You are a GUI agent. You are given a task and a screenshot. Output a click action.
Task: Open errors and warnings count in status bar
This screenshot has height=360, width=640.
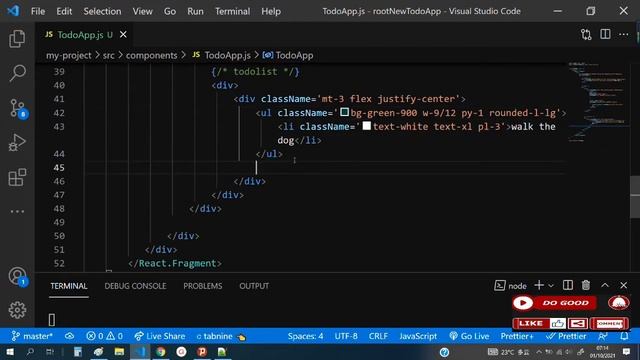coord(104,336)
